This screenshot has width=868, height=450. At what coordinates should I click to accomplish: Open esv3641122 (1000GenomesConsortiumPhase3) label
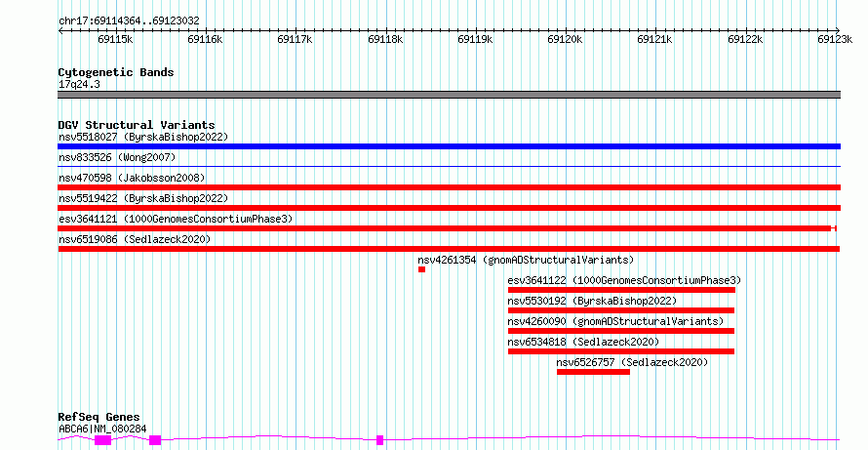(624, 280)
